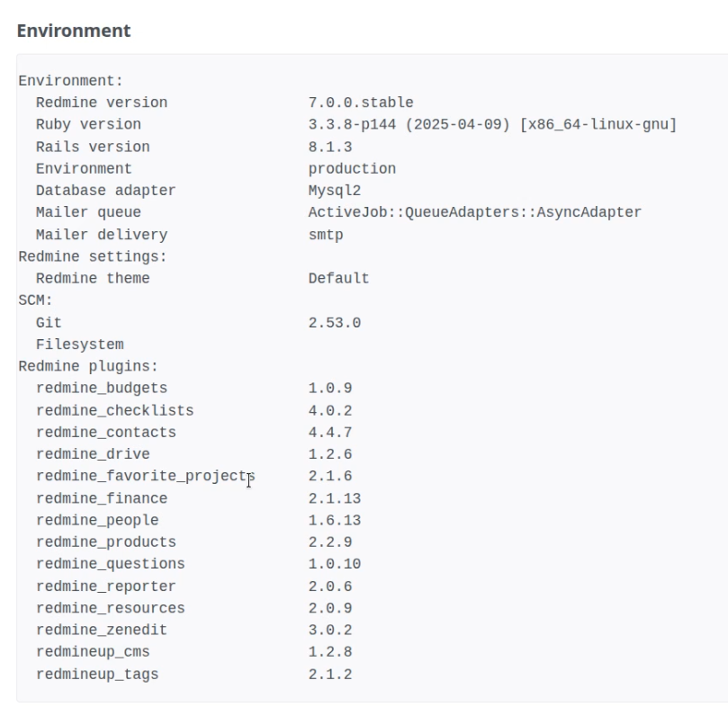Click redmineup_tags version 2.1.2
The image size is (728, 716).
tap(330, 675)
